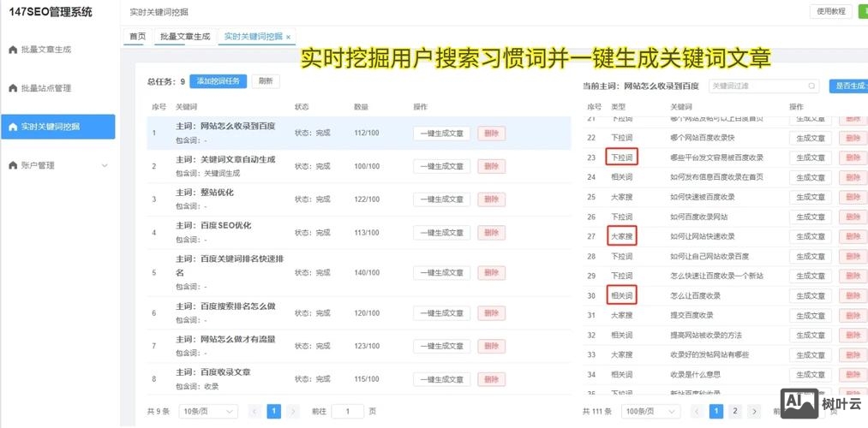
Task: Click the 112/100 count cell
Action: 367,134
